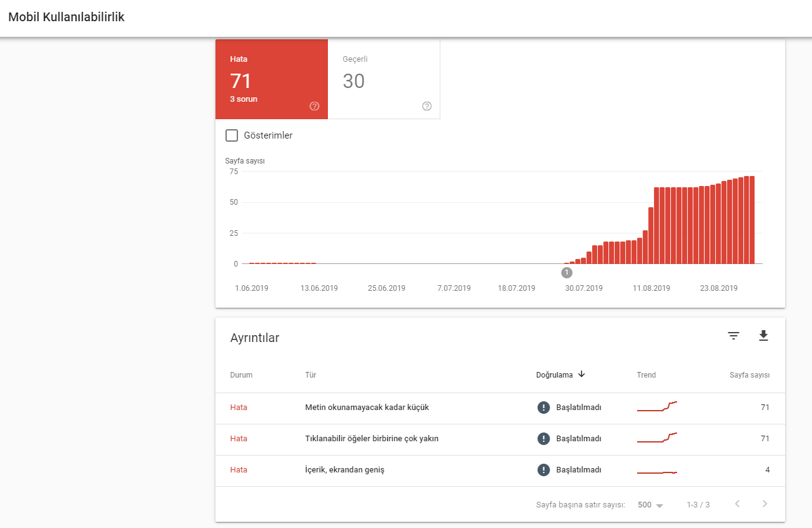
Task: Open the filter icon in Ayrıntılar
Action: click(733, 336)
